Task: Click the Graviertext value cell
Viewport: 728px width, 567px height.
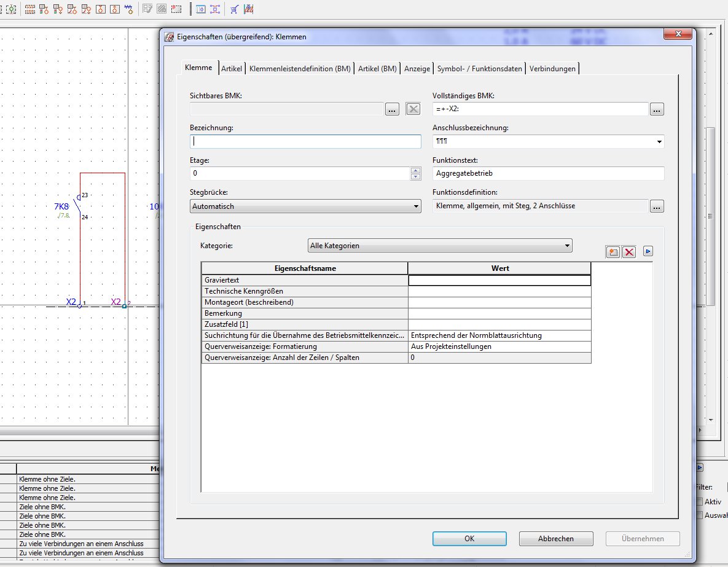Action: coord(499,280)
